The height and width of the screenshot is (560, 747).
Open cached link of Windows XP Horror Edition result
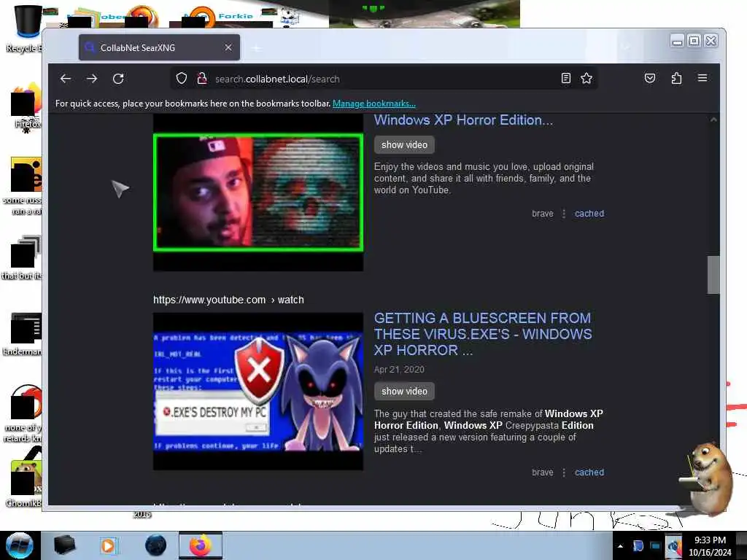coord(589,214)
